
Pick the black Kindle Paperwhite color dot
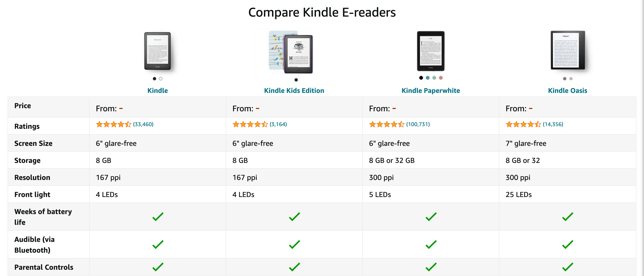421,78
